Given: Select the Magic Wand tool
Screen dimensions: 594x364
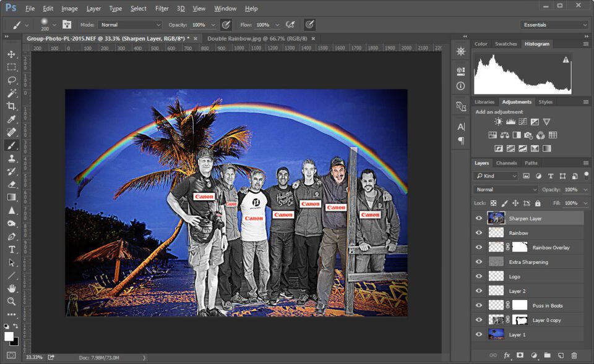Looking at the screenshot, I should [11, 93].
